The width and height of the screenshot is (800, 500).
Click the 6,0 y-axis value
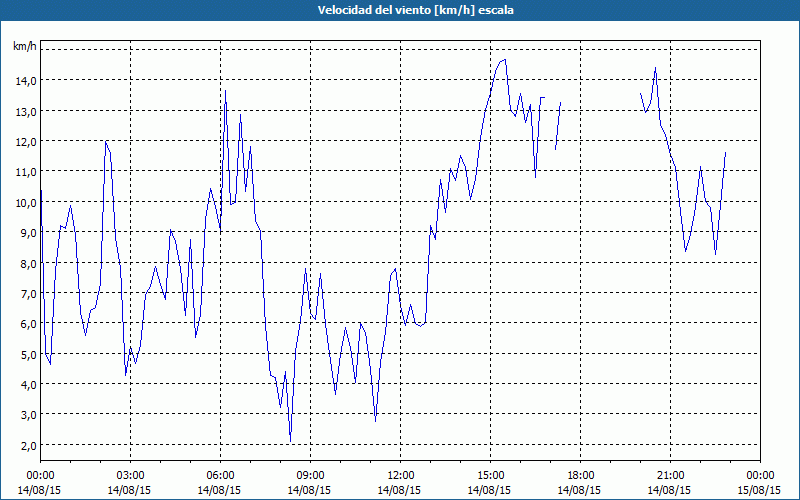[28, 324]
